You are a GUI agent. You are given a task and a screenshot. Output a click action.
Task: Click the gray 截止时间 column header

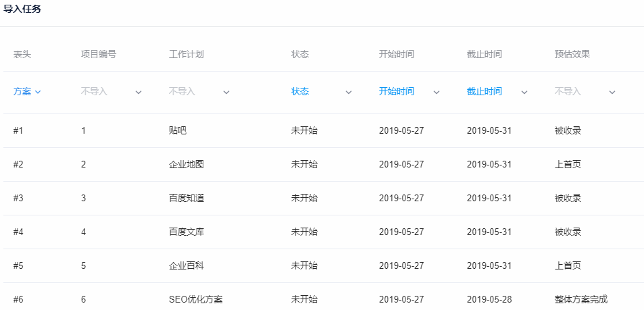[x=485, y=54]
